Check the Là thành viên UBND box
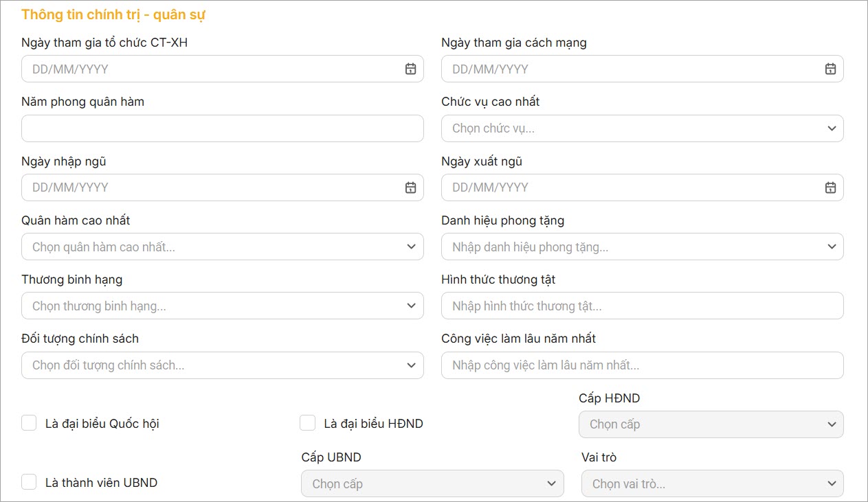Screen dimensions: 868x502 29,482
